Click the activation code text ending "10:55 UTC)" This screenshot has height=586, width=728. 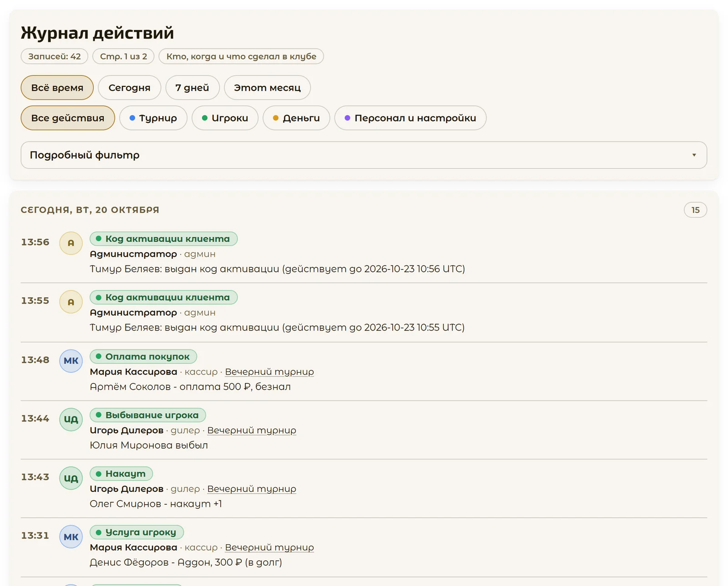277,328
